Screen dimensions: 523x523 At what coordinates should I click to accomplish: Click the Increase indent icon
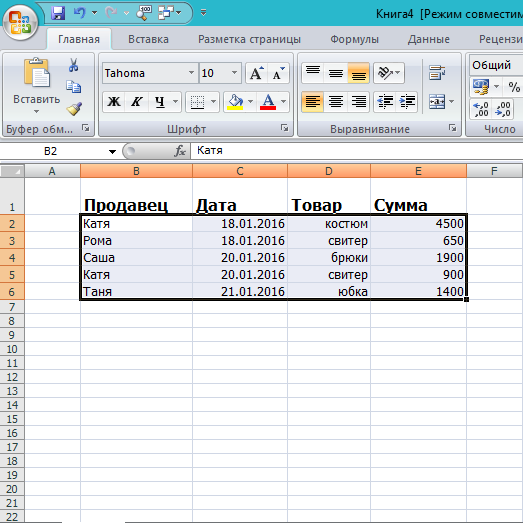[x=407, y=101]
